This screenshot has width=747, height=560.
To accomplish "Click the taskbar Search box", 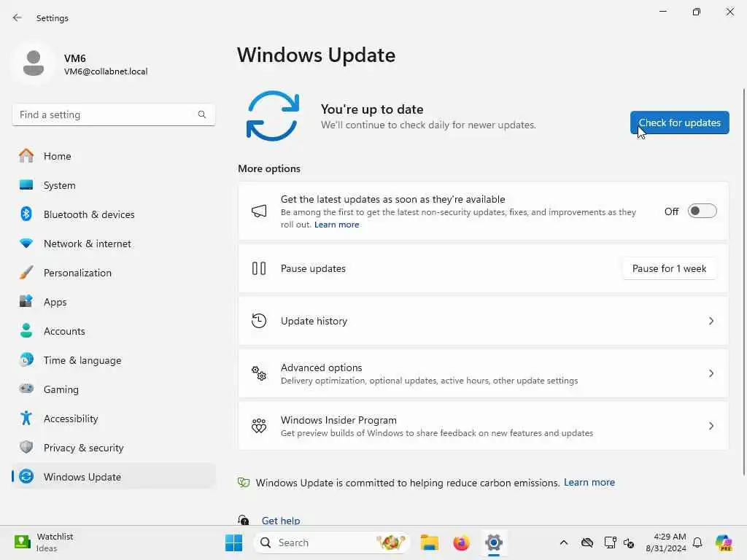I will [332, 542].
